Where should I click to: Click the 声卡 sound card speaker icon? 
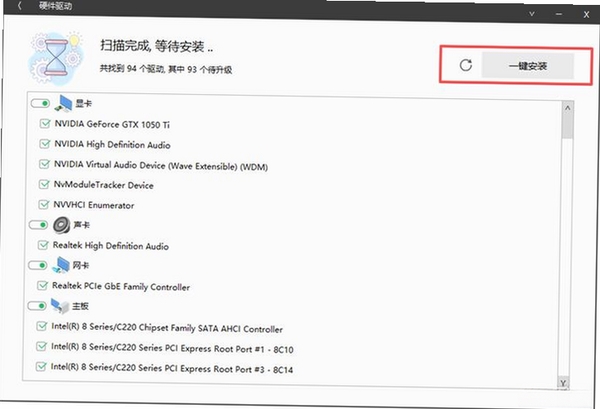61,225
